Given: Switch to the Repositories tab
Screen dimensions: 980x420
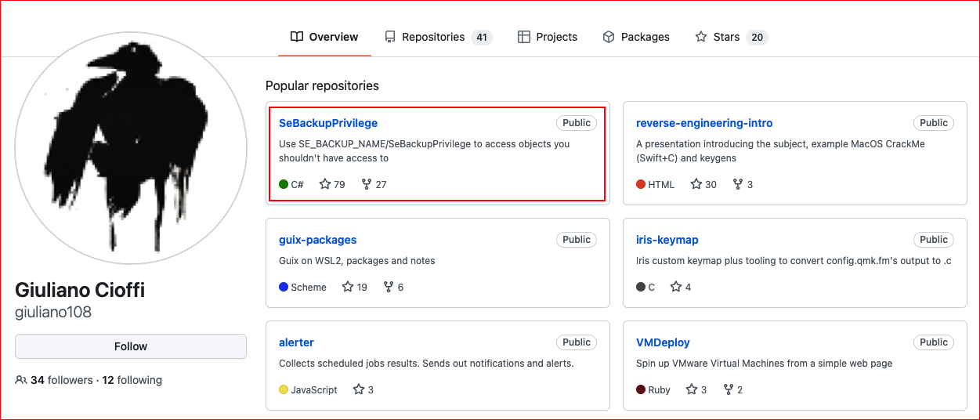Looking at the screenshot, I should point(438,37).
